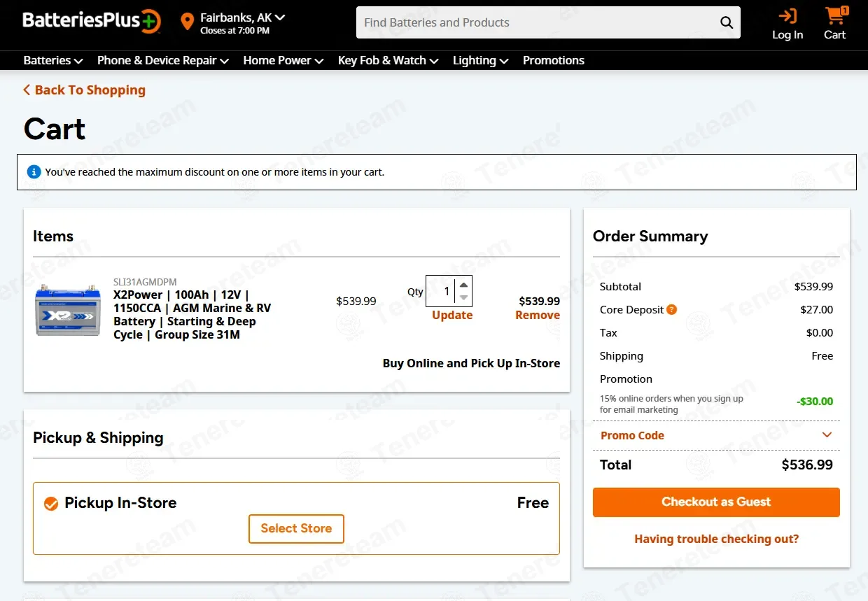This screenshot has height=601, width=868.
Task: Open the Home Power menu
Action: click(x=283, y=60)
